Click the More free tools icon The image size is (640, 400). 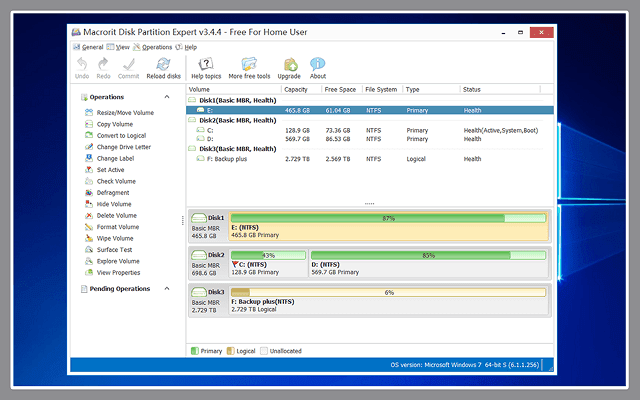pos(249,65)
